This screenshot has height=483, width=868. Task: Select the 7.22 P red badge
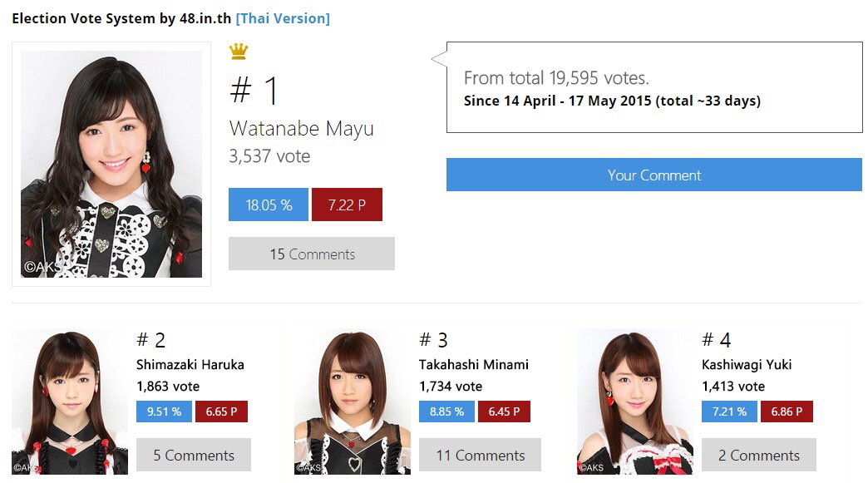click(x=347, y=205)
